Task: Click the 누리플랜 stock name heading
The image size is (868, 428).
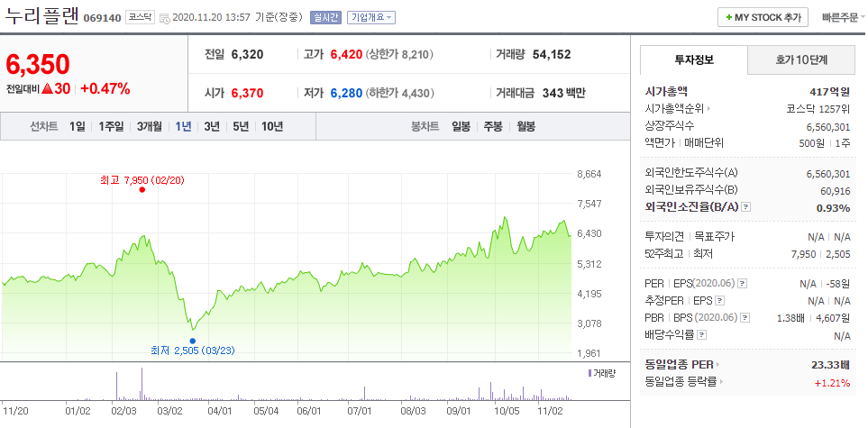Action: [x=41, y=16]
